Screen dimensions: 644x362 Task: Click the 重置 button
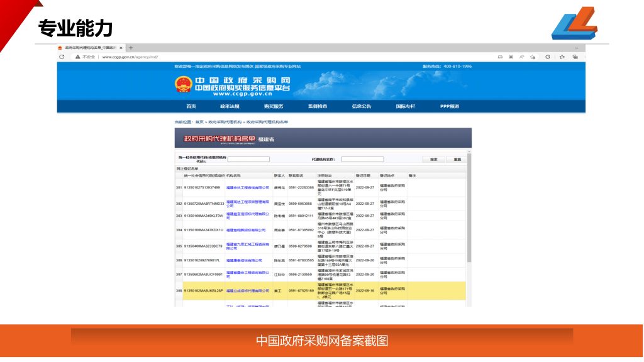(x=457, y=159)
